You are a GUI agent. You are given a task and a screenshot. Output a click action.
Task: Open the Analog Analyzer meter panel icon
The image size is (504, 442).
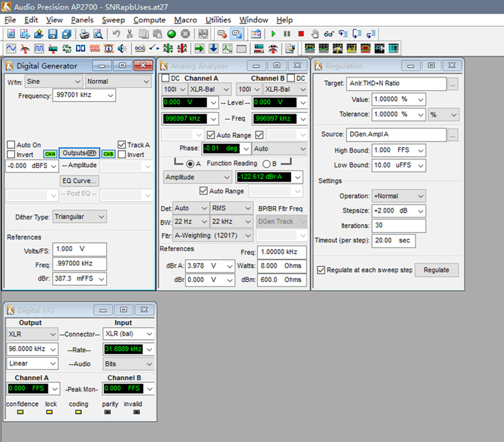point(25,48)
